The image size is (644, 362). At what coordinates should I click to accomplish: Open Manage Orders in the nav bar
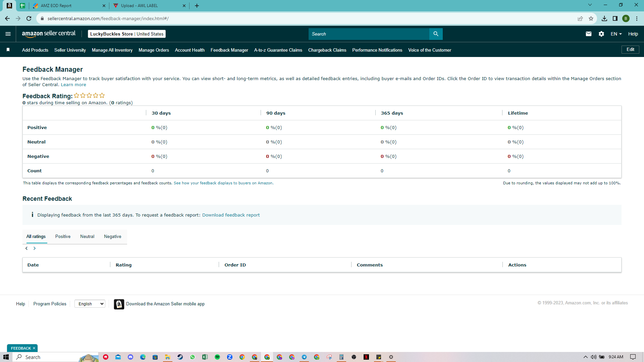click(x=154, y=50)
